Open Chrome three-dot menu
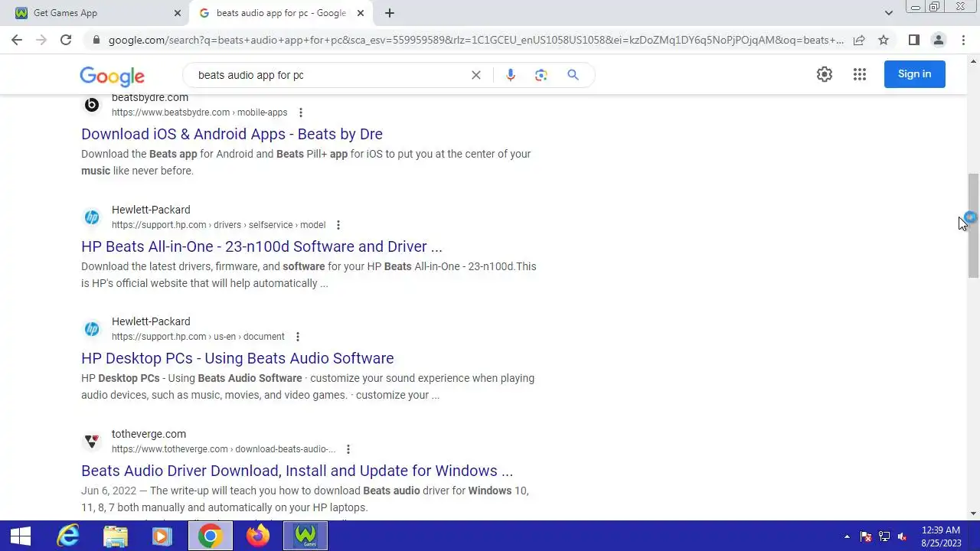This screenshot has width=980, height=551. [x=963, y=40]
